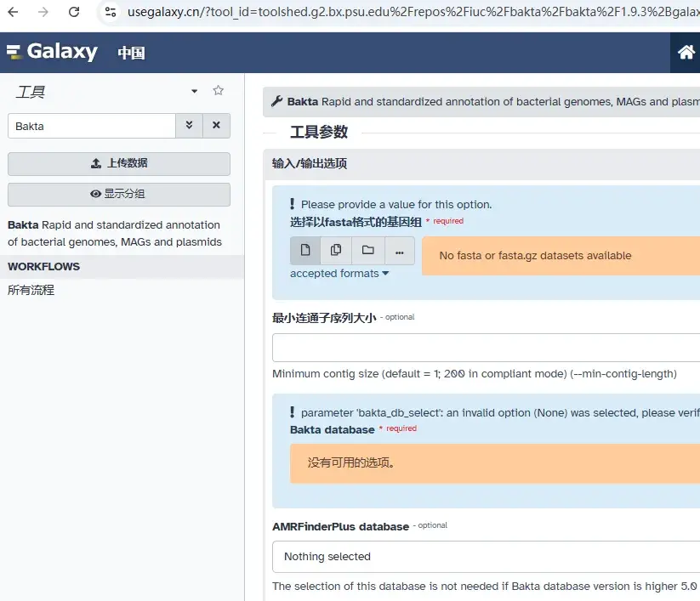Select the single dataset input icon
The image size is (700, 601).
pos(305,250)
